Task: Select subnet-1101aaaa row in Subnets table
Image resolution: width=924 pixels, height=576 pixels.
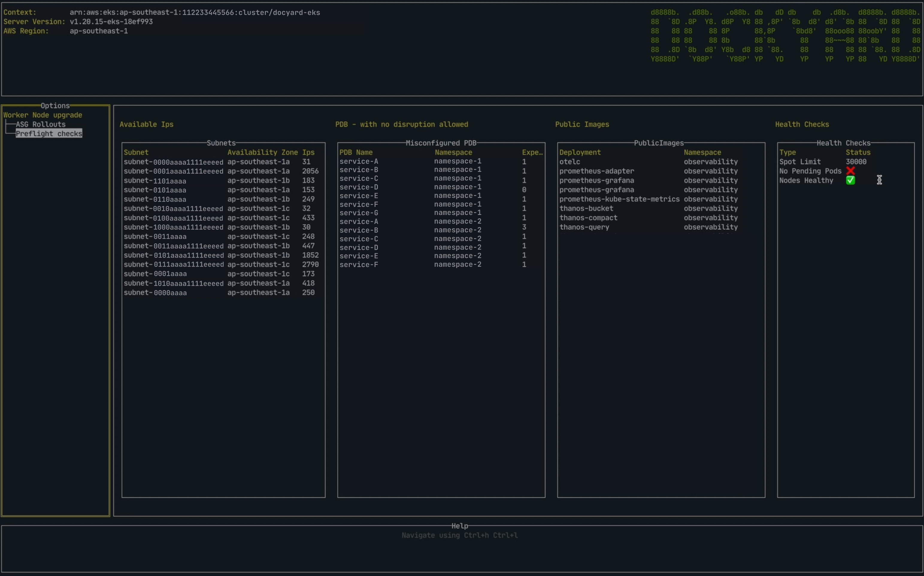Action: point(155,181)
